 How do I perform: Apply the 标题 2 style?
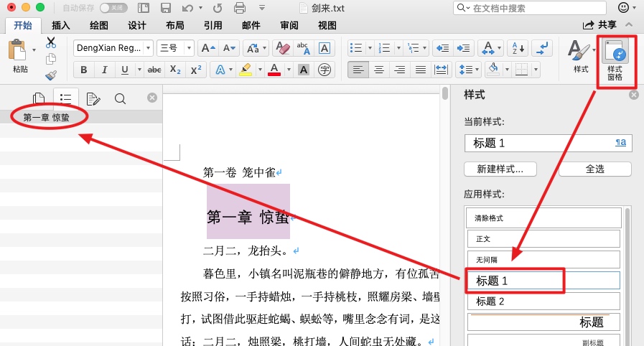(543, 301)
